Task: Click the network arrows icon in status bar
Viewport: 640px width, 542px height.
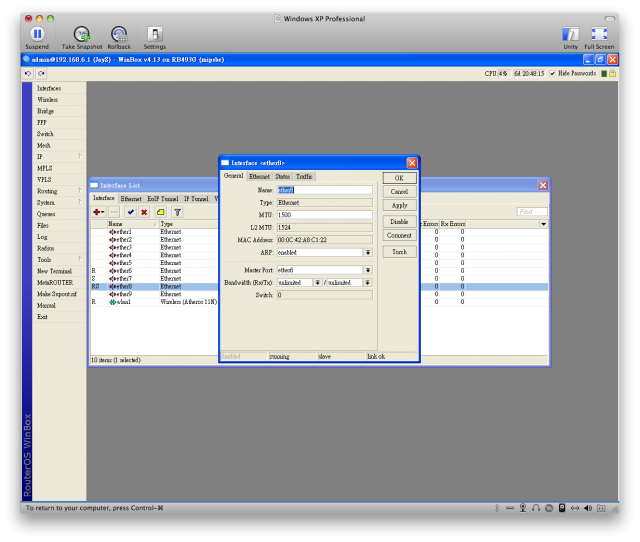Action: [575, 508]
